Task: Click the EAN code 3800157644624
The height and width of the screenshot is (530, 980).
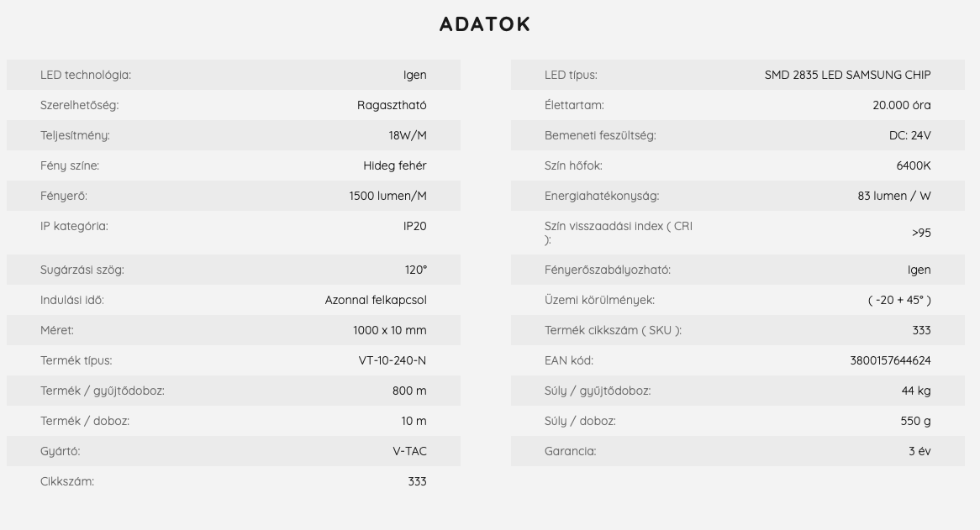Action: pos(890,361)
